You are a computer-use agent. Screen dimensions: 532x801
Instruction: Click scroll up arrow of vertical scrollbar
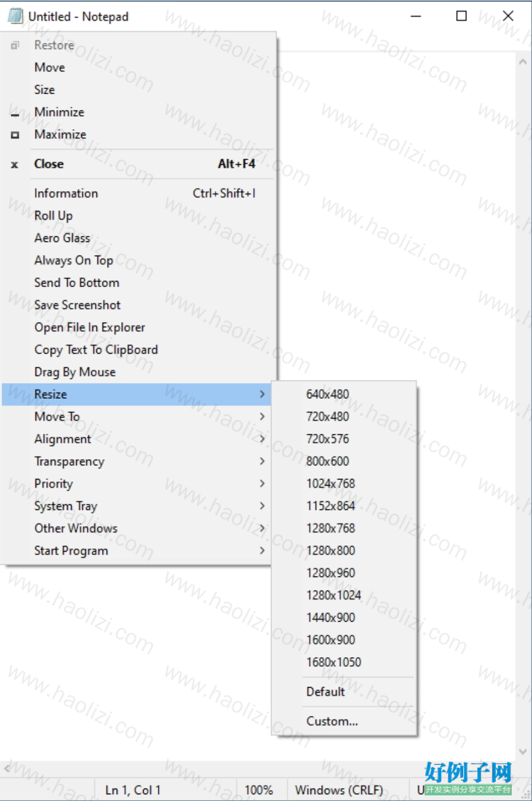(523, 62)
